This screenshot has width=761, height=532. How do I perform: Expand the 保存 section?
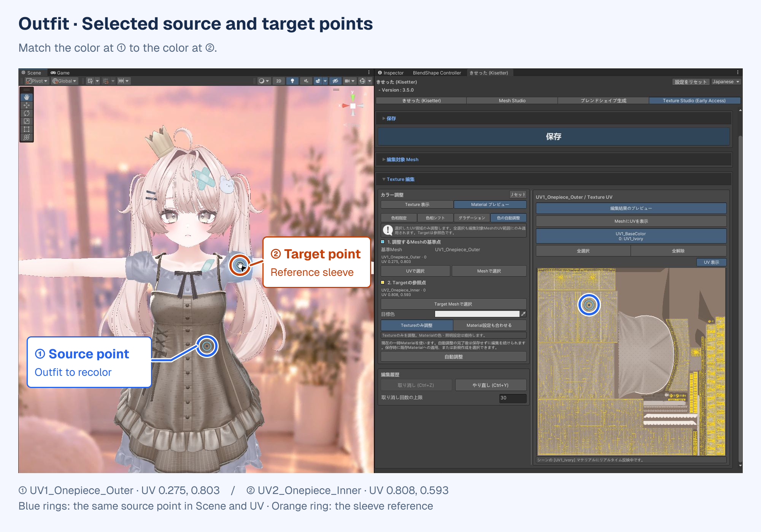(x=553, y=119)
